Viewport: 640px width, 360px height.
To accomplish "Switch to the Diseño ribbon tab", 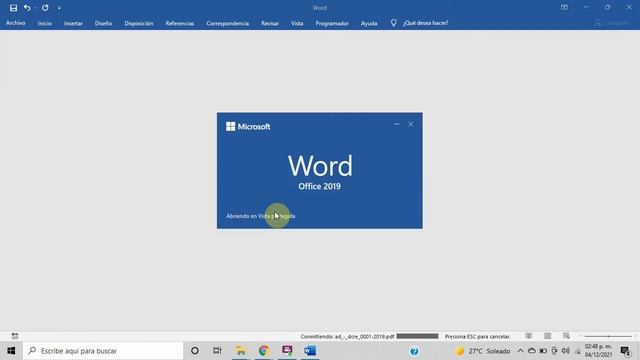I will (103, 23).
